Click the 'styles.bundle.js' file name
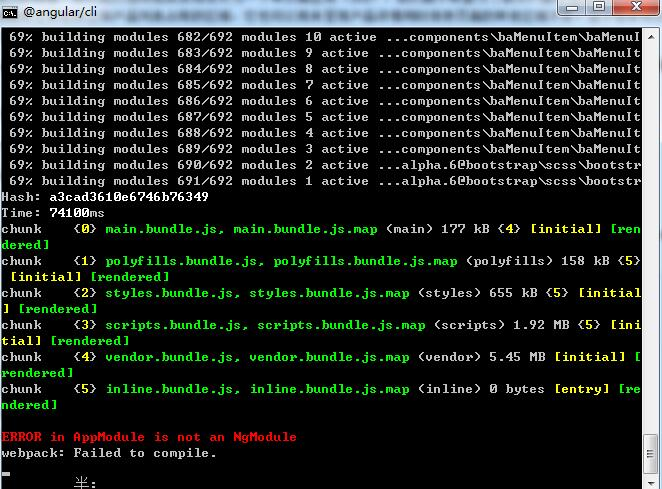662x489 pixels. click(x=169, y=293)
